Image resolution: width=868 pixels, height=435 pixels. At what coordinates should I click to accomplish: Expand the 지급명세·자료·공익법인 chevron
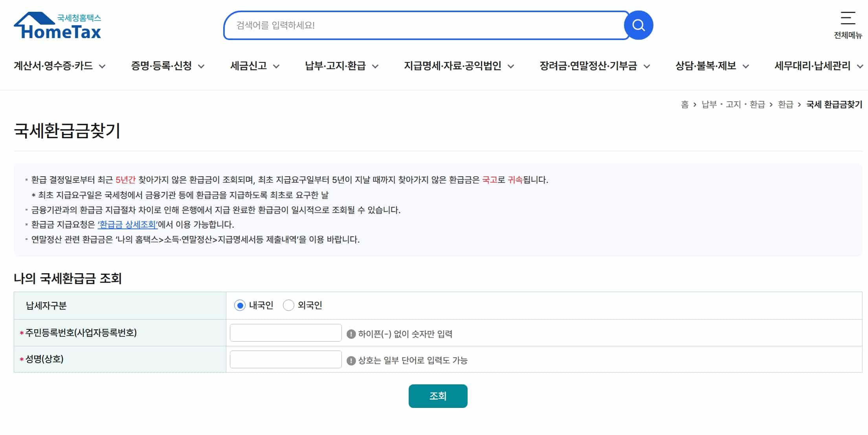(x=511, y=66)
